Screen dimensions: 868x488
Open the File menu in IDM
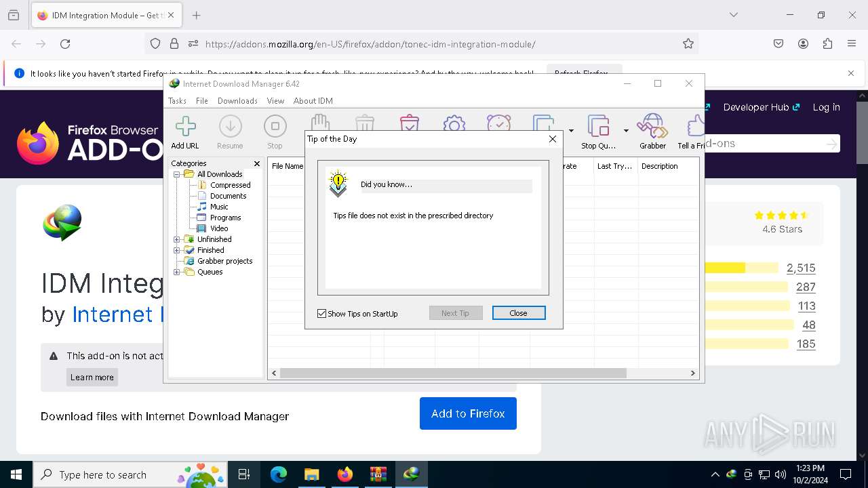tap(202, 101)
